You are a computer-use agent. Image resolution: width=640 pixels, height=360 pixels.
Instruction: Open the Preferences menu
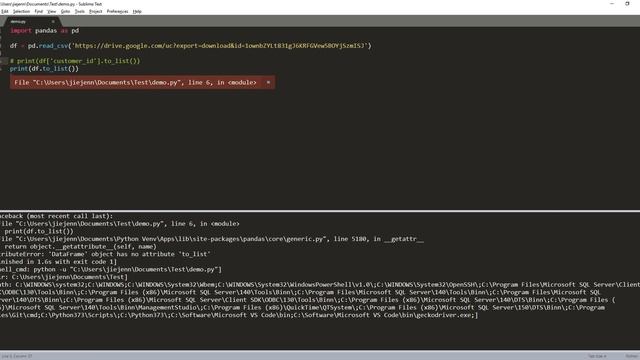[117, 11]
